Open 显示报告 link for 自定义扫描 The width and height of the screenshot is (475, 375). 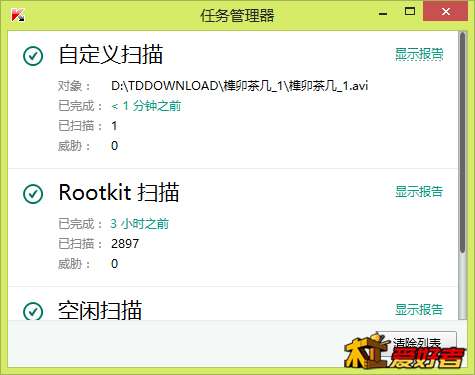(419, 54)
